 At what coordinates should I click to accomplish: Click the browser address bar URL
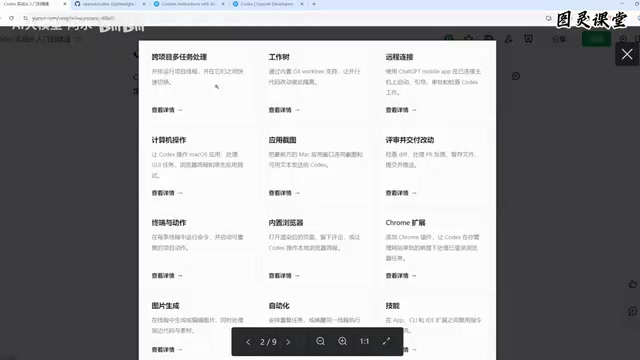click(x=73, y=18)
